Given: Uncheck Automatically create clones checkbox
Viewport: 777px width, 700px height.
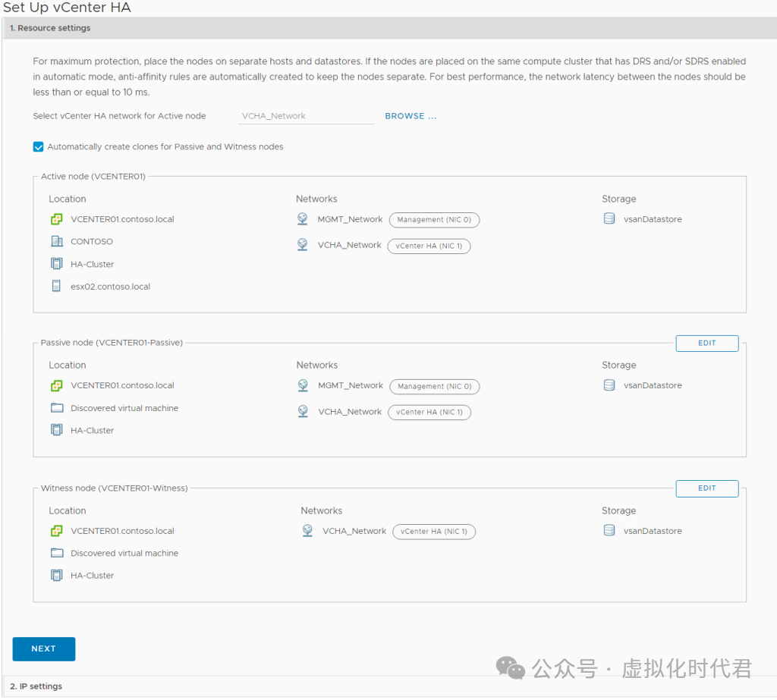Looking at the screenshot, I should point(39,147).
